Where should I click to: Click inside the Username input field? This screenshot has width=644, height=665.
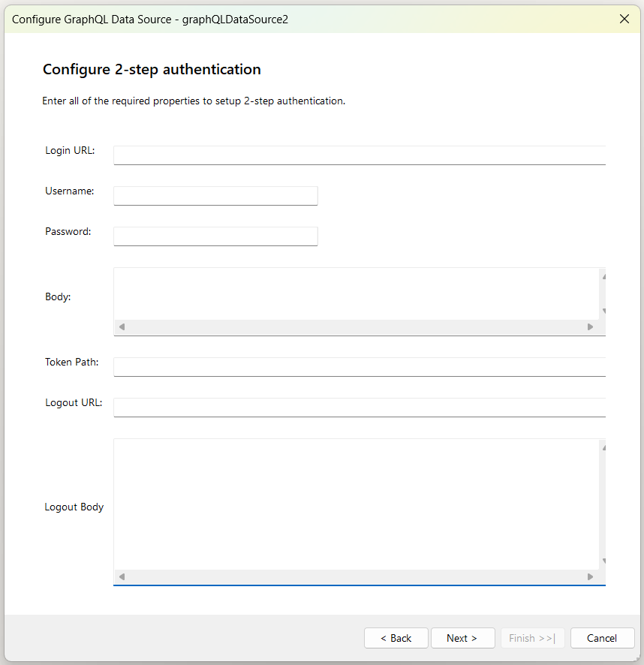[x=215, y=195]
